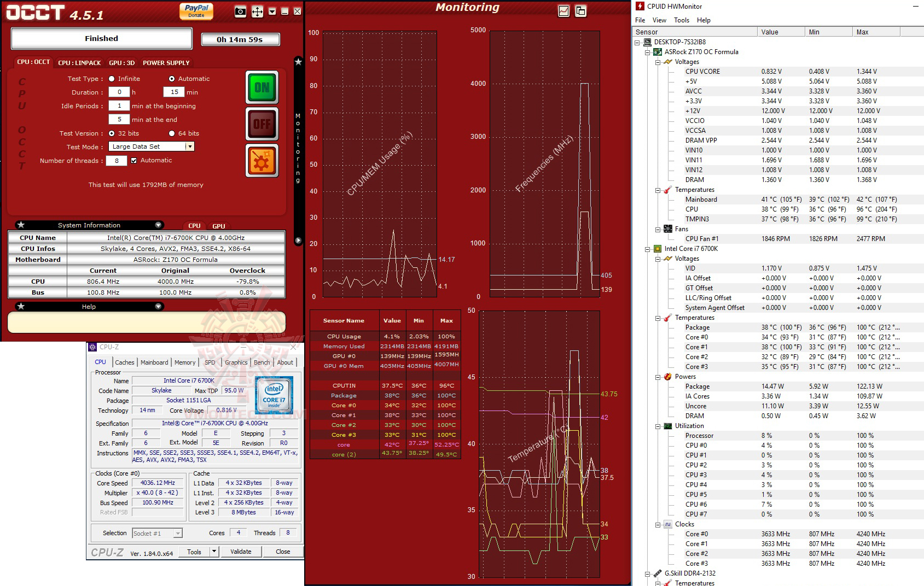
Task: Select Automatic test type
Action: (172, 79)
